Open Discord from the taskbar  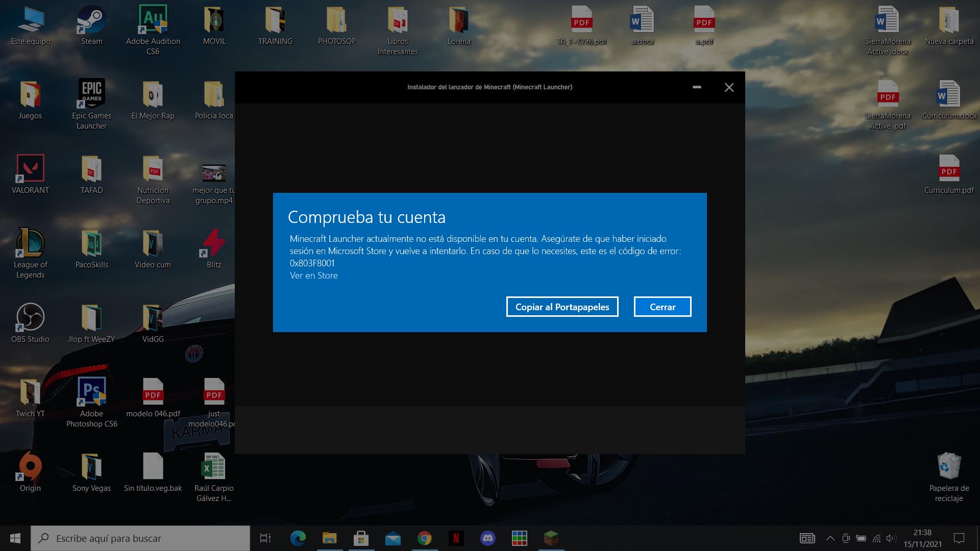click(x=487, y=538)
